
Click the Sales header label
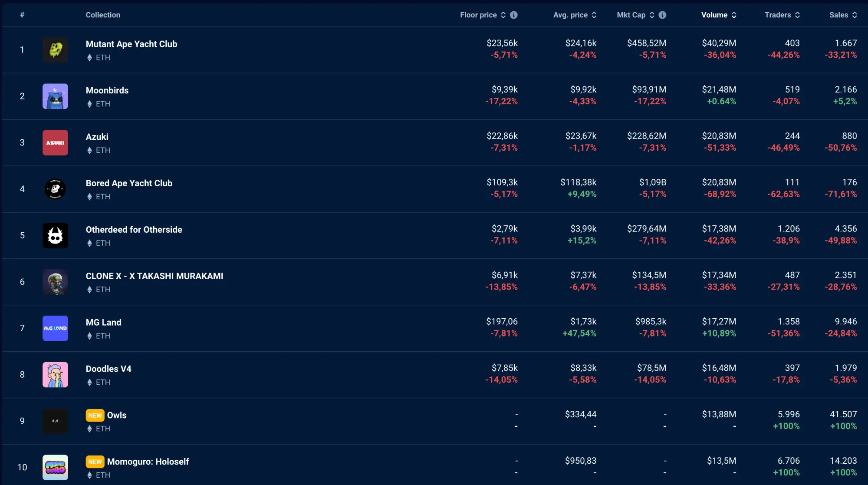pos(838,15)
